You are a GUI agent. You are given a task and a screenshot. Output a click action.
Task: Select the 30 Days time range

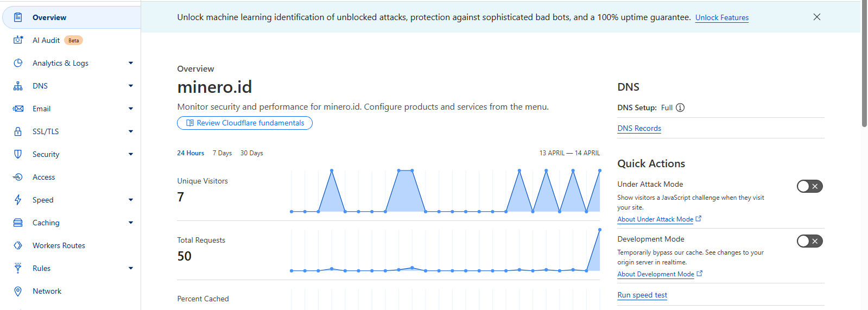(252, 153)
